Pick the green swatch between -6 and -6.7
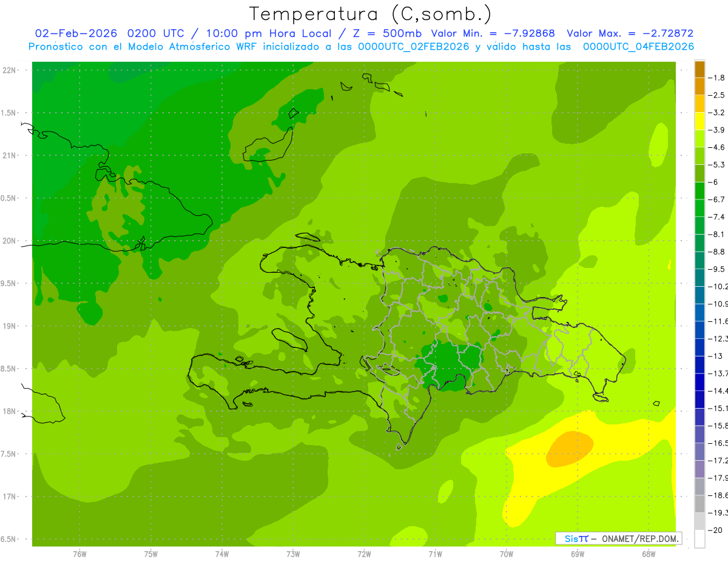The image size is (728, 562). tap(699, 191)
